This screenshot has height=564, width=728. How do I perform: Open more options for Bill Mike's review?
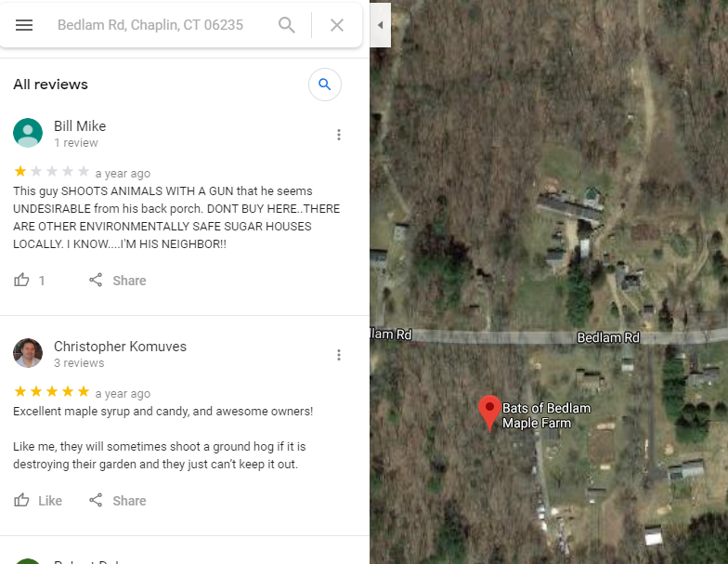[339, 135]
